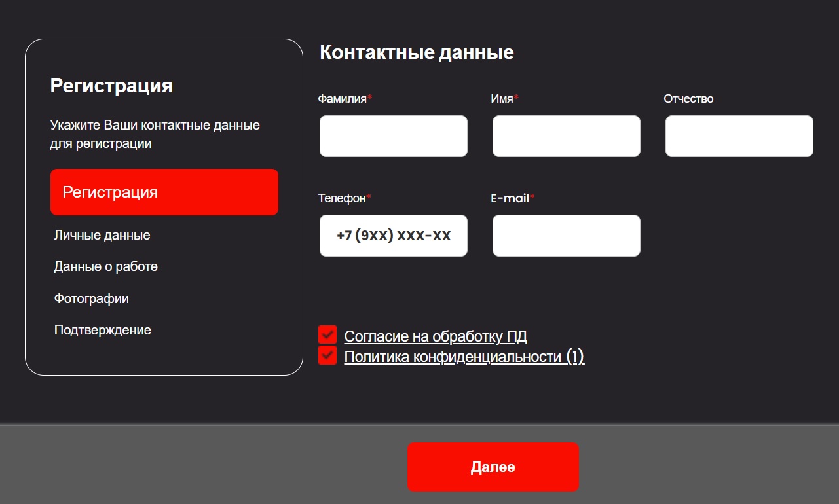This screenshot has height=504, width=839.
Task: Focus the Отчество input field
Action: (739, 136)
